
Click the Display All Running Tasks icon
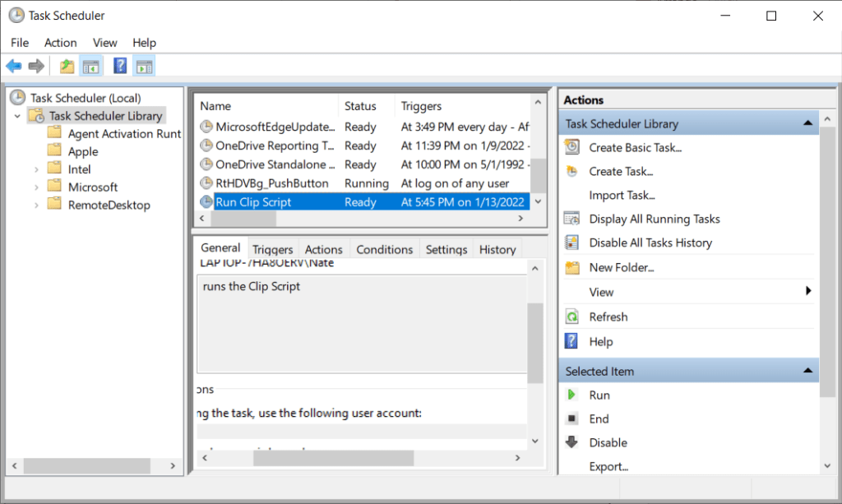pyautogui.click(x=571, y=219)
